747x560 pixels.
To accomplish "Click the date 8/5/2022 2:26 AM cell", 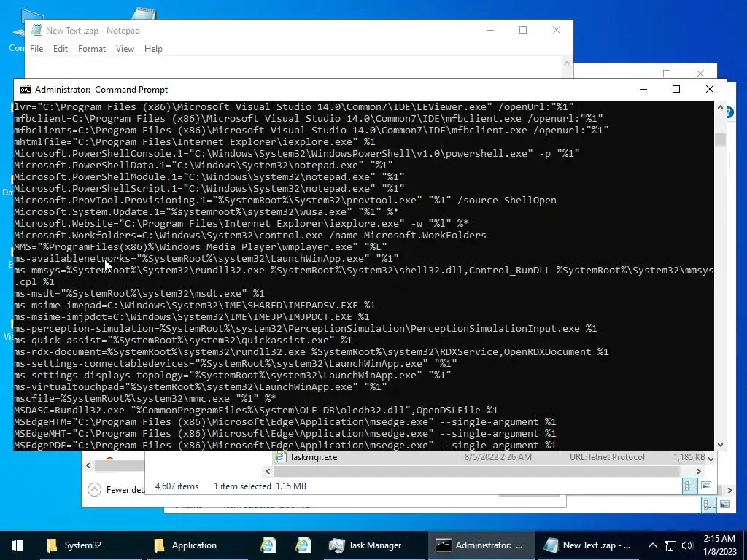I will pyautogui.click(x=498, y=457).
